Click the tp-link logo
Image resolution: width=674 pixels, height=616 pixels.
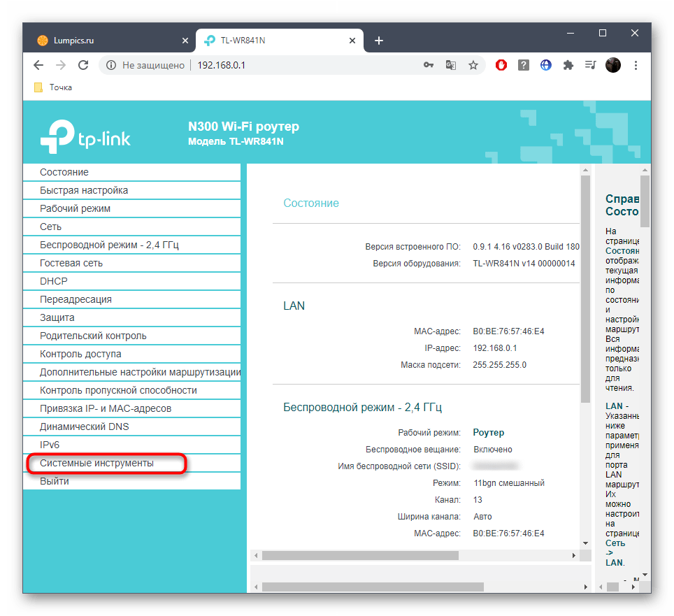[85, 136]
